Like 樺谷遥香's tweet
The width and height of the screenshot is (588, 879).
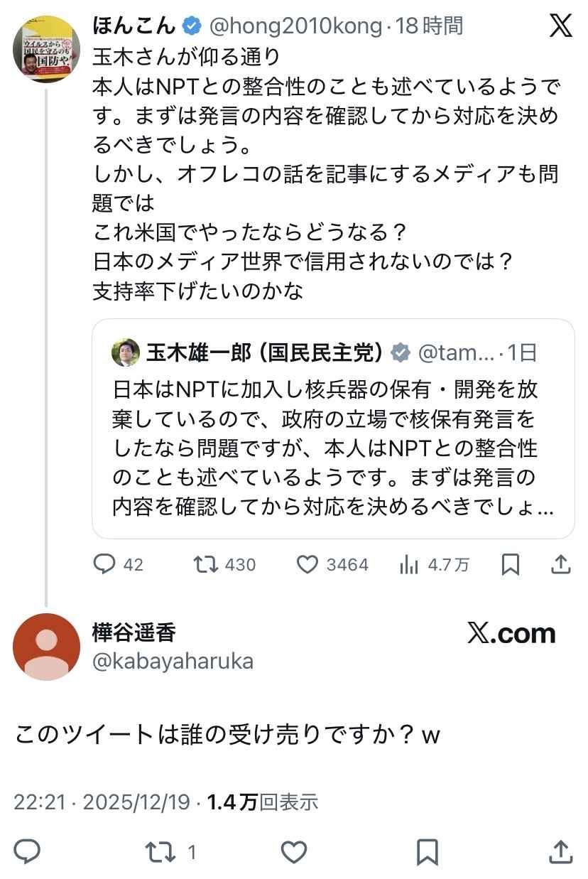click(x=294, y=851)
